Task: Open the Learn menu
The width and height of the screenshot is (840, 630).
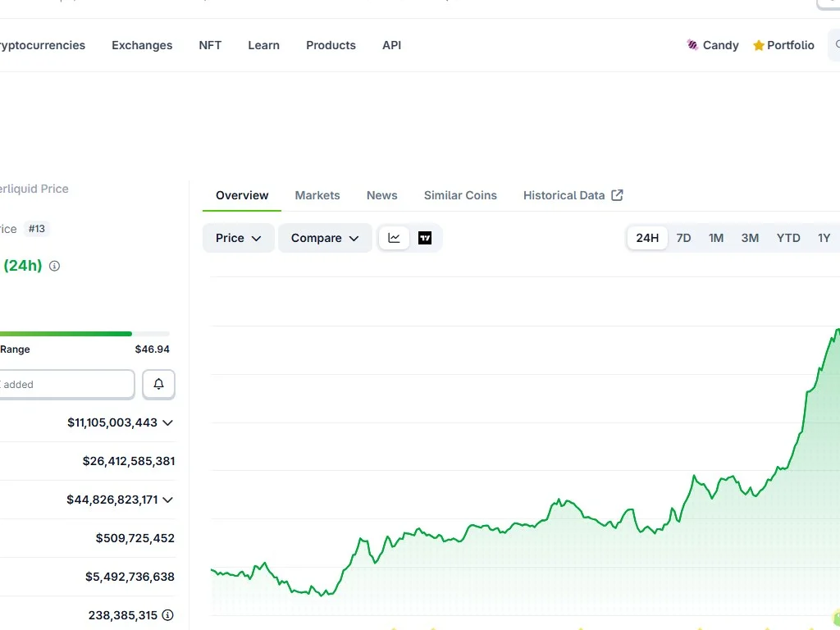Action: click(263, 46)
